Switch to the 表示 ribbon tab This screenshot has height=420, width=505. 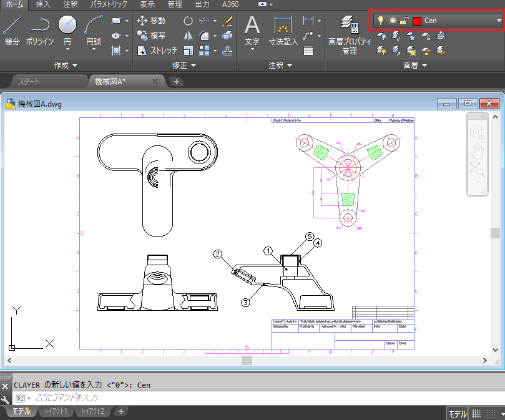click(x=147, y=4)
